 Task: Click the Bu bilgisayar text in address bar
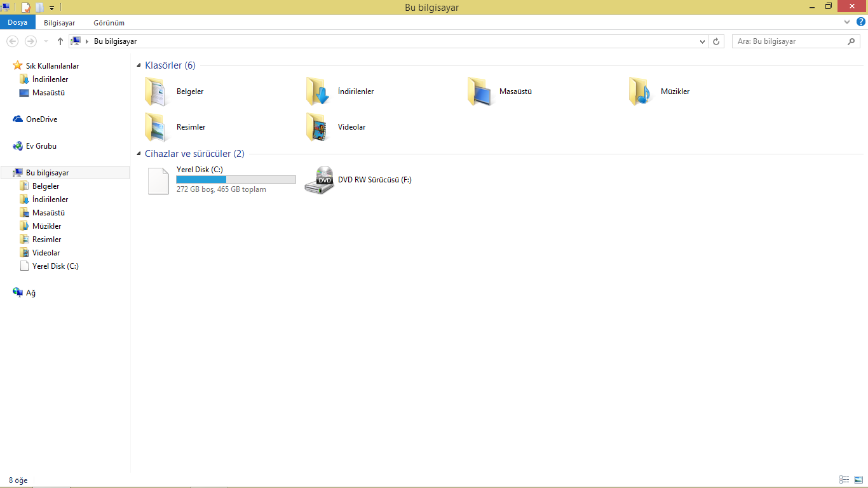click(115, 41)
